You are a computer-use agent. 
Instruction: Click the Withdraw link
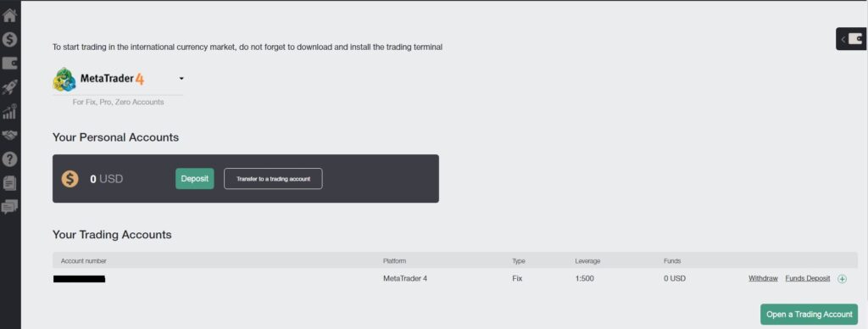pyautogui.click(x=764, y=279)
